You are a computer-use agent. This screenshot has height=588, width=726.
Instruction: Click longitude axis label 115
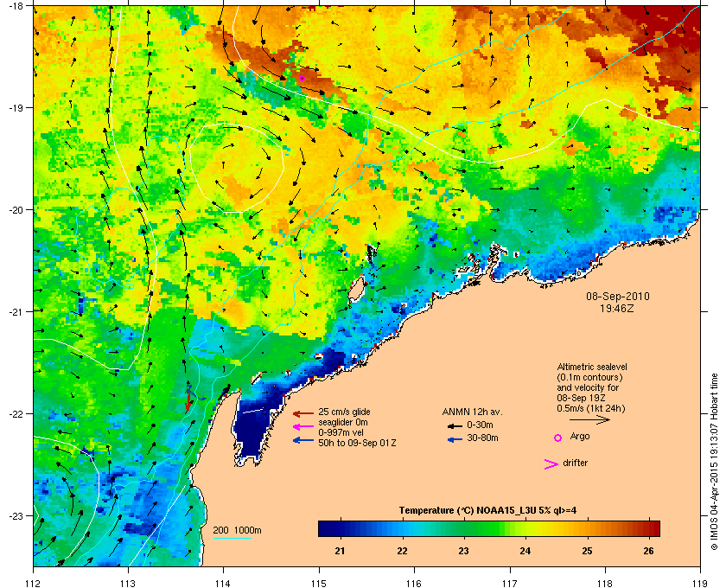pos(319,584)
